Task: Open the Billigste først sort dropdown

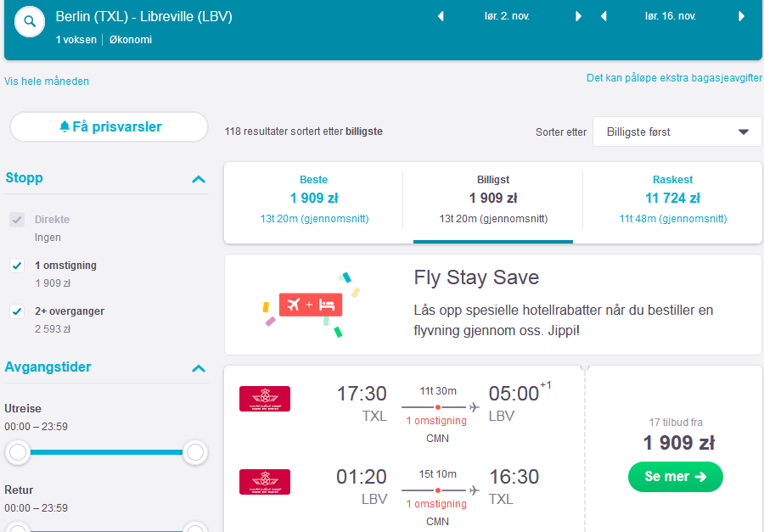Action: coord(677,132)
